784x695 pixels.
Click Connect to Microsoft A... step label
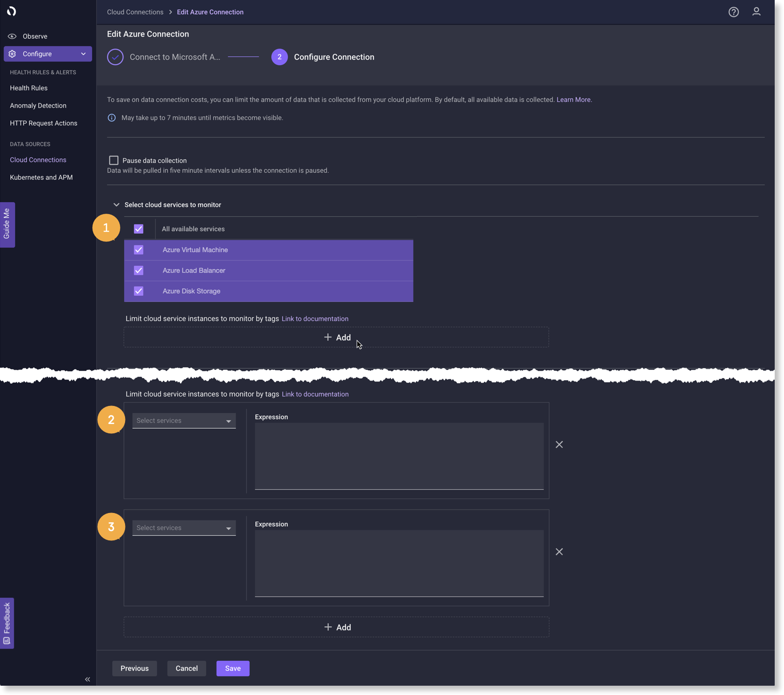tap(175, 57)
